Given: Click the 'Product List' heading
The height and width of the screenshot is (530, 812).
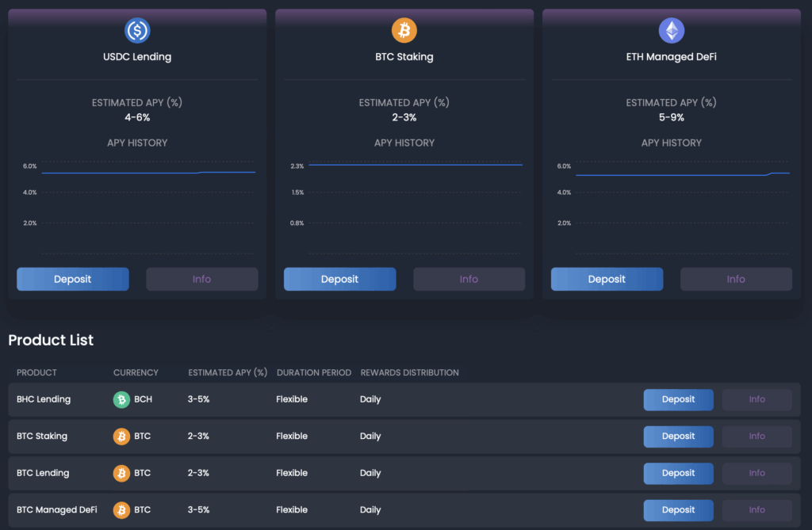Looking at the screenshot, I should [x=51, y=340].
